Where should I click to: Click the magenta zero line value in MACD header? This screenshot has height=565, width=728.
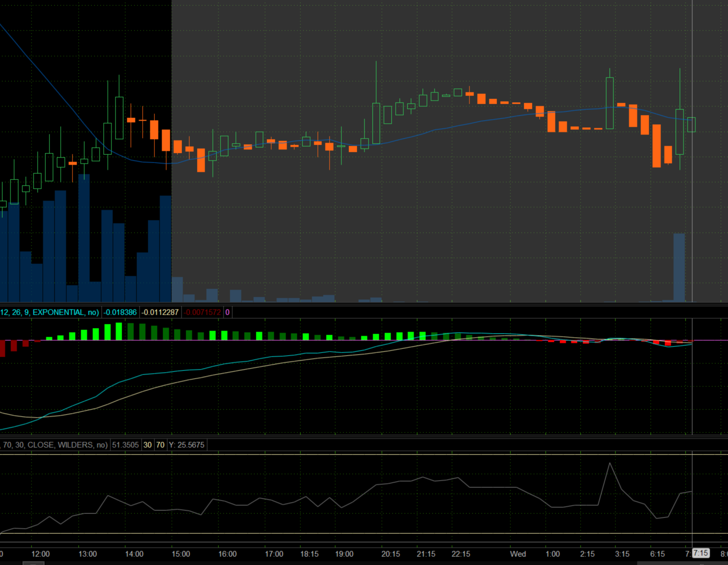tap(227, 312)
